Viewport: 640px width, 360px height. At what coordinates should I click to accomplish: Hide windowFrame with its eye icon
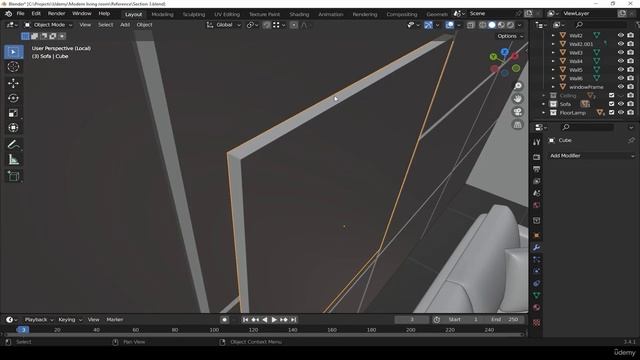click(621, 87)
